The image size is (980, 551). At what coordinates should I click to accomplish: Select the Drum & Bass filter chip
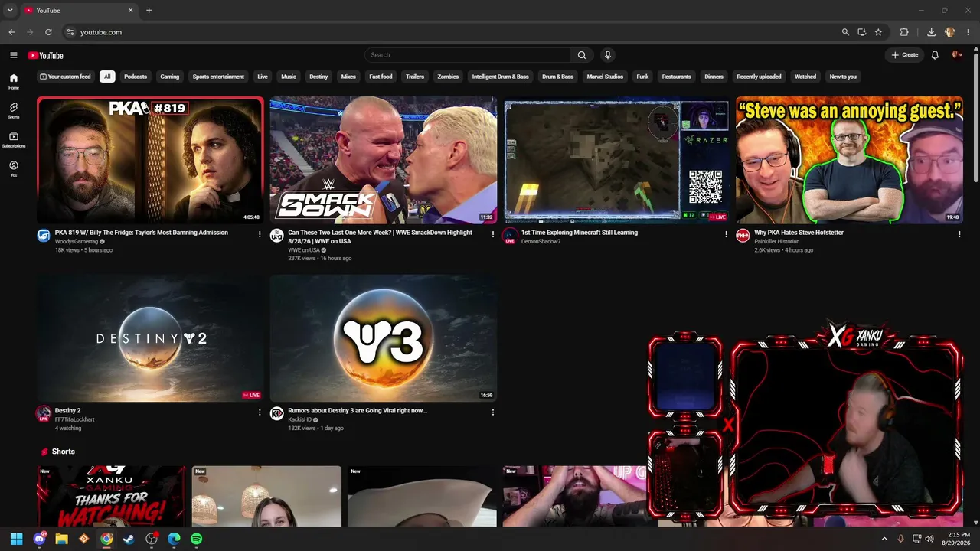point(558,77)
